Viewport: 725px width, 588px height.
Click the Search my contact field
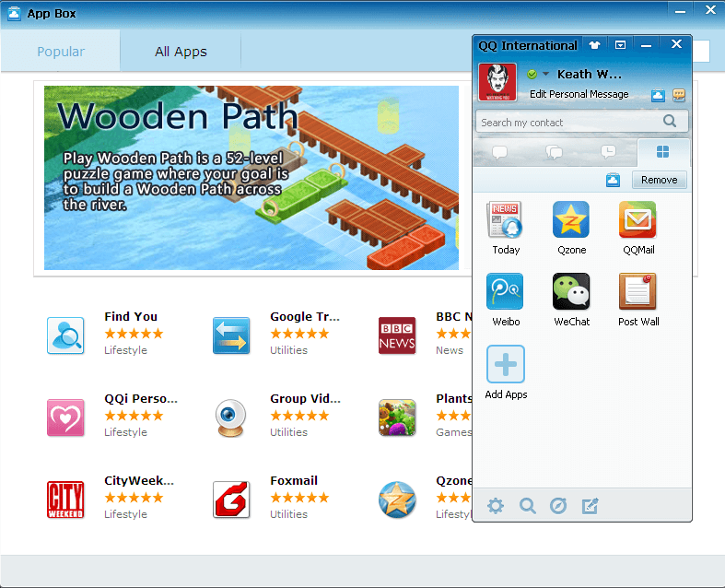point(581,122)
